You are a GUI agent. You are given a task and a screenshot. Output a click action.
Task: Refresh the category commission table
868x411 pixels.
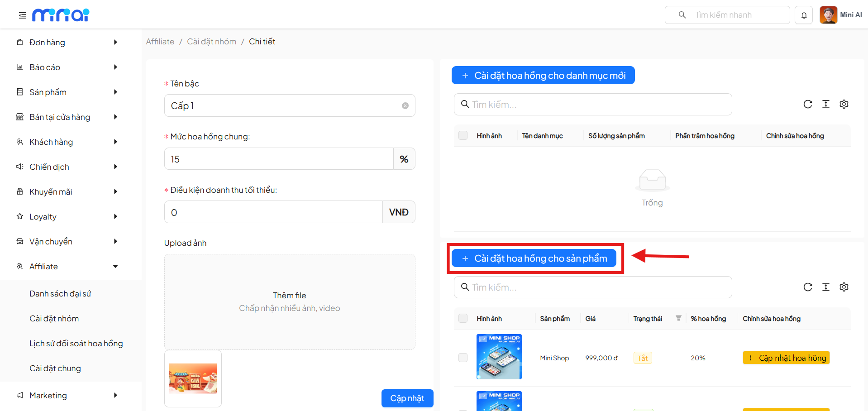(x=807, y=104)
